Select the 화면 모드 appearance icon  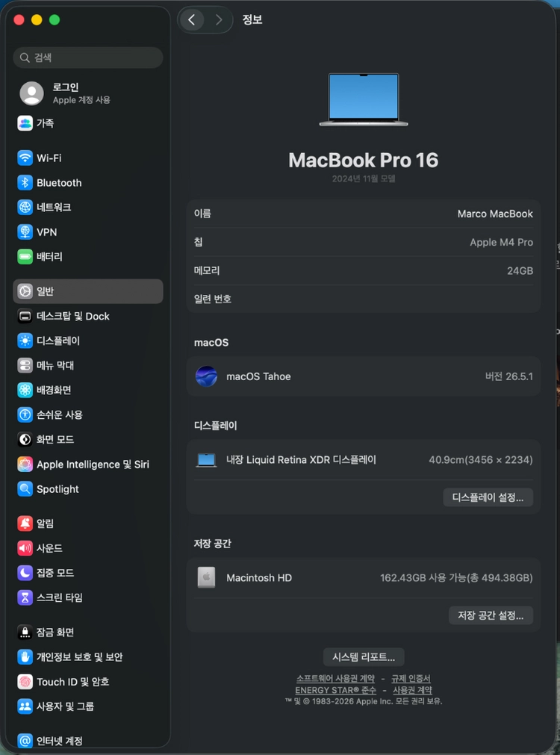click(25, 439)
